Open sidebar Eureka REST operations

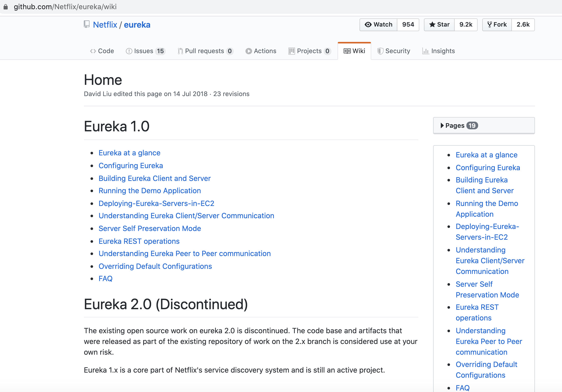pos(477,313)
